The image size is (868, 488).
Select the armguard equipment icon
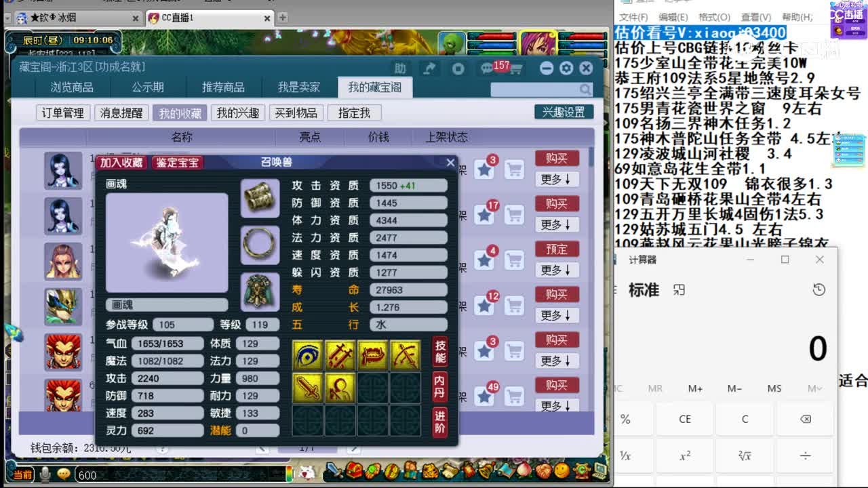tap(260, 199)
